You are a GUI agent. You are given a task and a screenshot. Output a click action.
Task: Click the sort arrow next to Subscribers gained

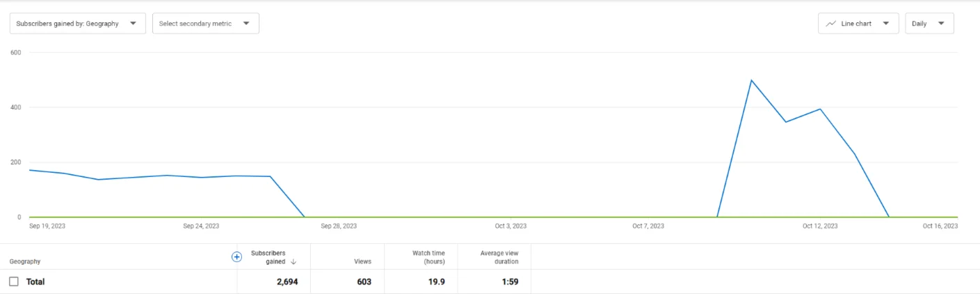pos(294,262)
